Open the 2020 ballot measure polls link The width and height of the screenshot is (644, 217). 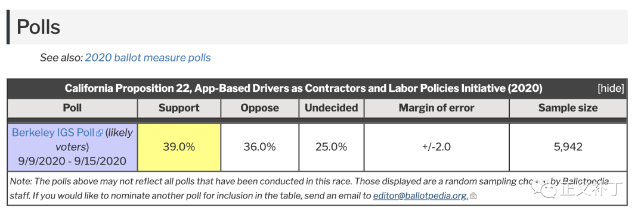tap(148, 58)
